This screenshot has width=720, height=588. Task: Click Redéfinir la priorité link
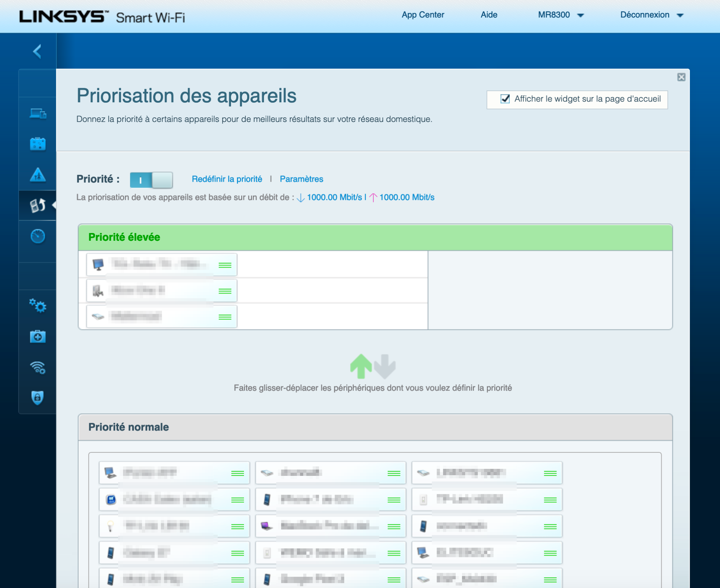click(x=227, y=179)
